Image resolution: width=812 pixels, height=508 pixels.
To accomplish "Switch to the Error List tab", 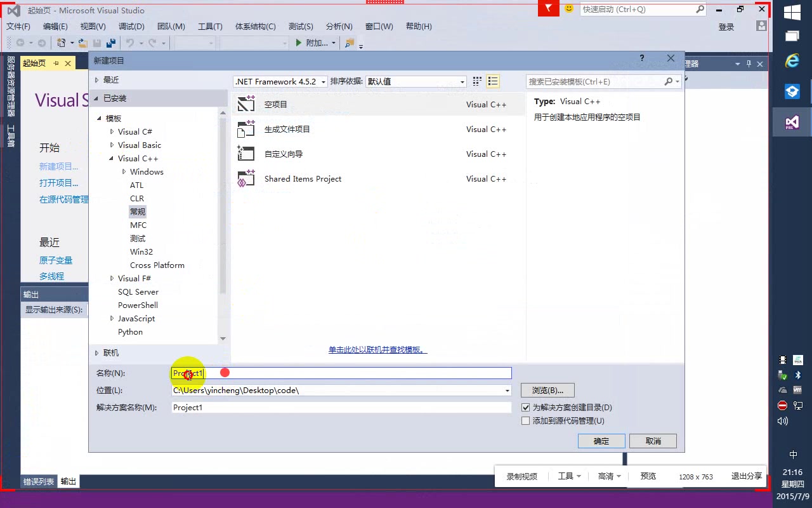I will [39, 481].
